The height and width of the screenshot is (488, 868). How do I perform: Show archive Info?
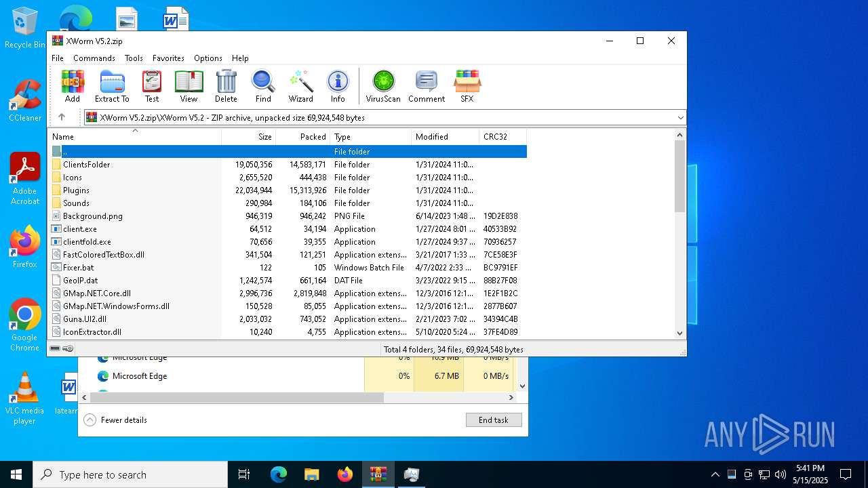338,86
